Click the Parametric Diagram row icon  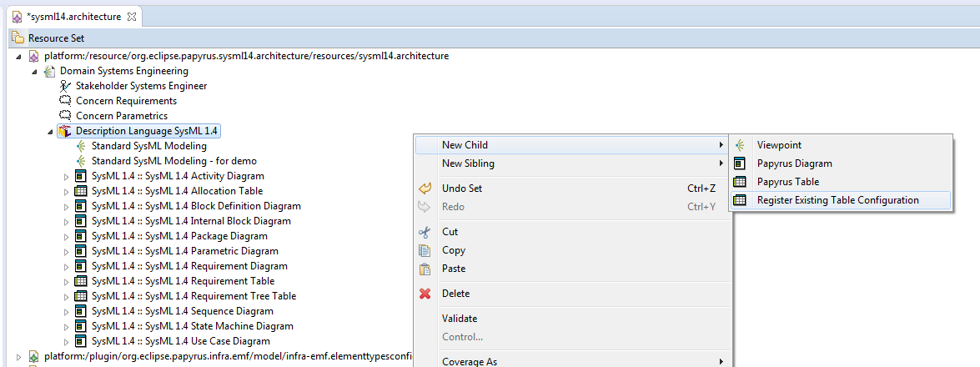click(x=81, y=251)
